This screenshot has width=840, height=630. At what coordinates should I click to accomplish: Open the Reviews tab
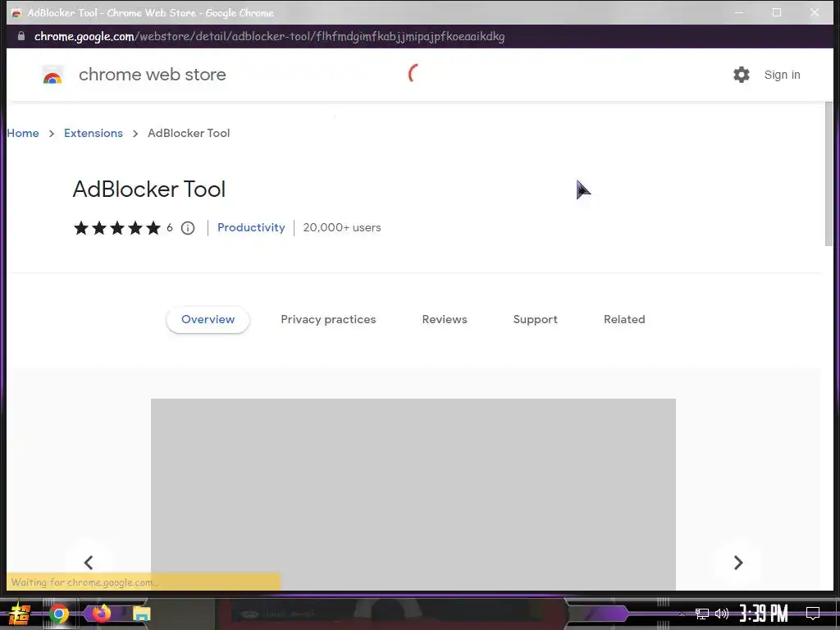[x=445, y=319]
